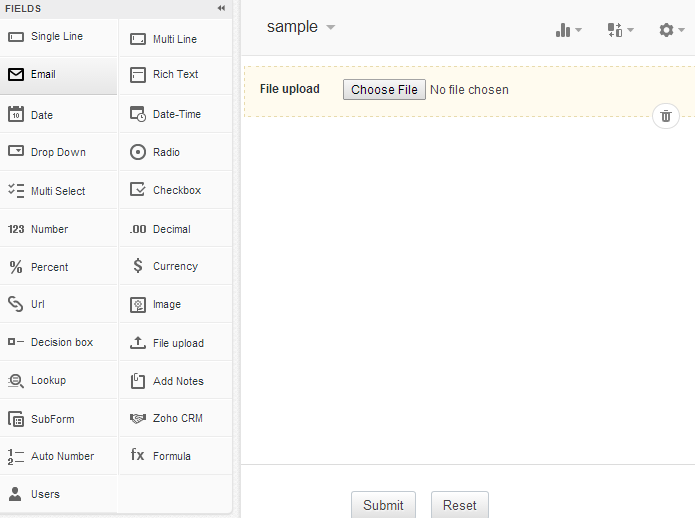Select the Email field icon
695x518 pixels.
(16, 75)
